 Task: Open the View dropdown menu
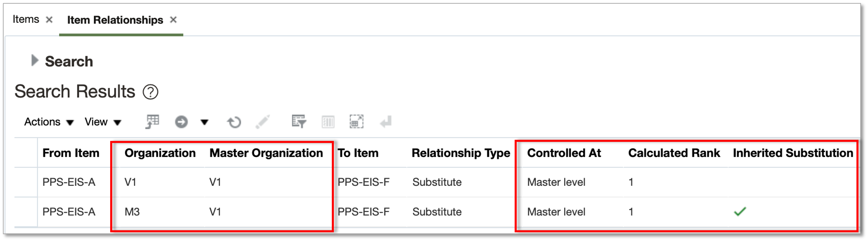103,122
